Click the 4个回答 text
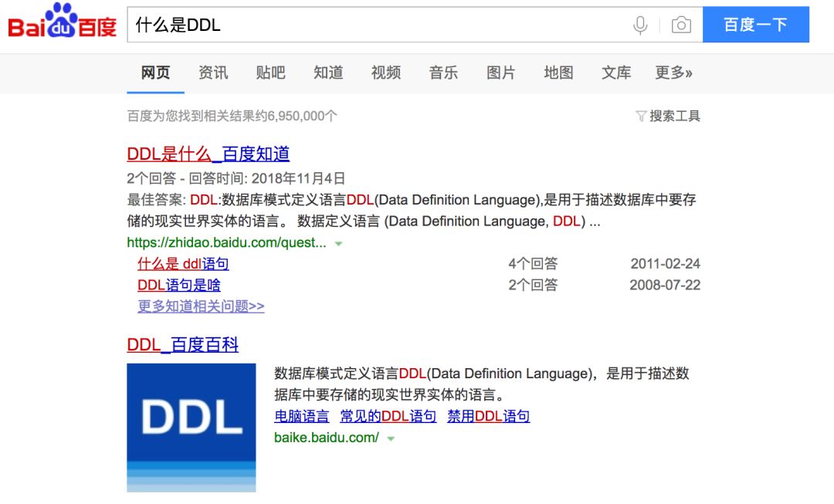Screen dimensions: 834x504 coord(533,264)
